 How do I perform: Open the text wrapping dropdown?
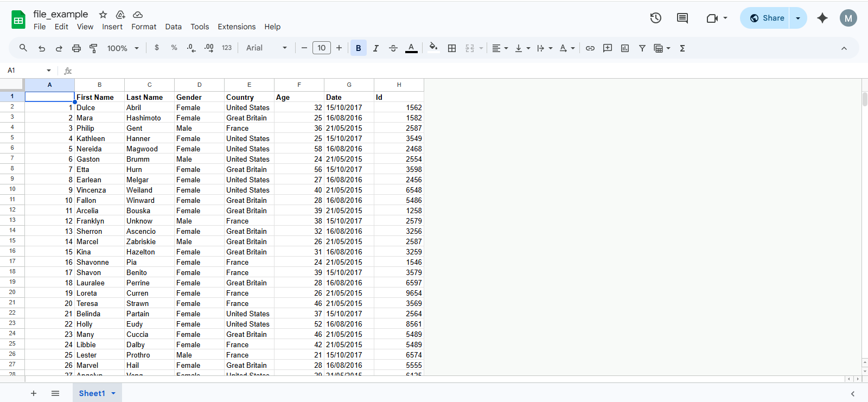[545, 48]
